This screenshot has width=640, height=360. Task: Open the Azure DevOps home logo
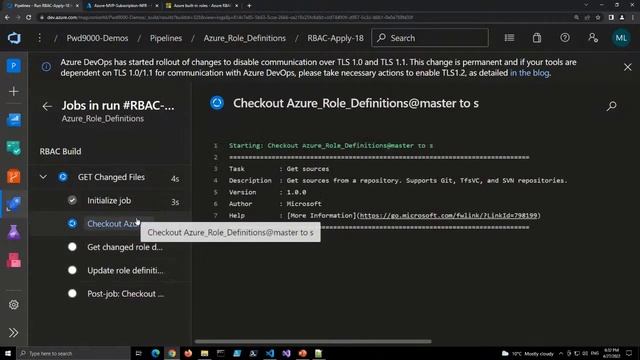[14, 38]
